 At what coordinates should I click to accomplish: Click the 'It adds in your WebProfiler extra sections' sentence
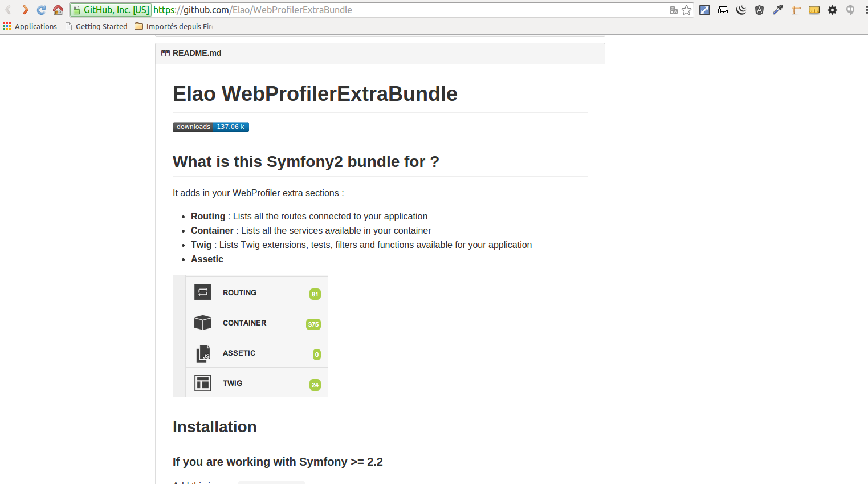click(258, 193)
